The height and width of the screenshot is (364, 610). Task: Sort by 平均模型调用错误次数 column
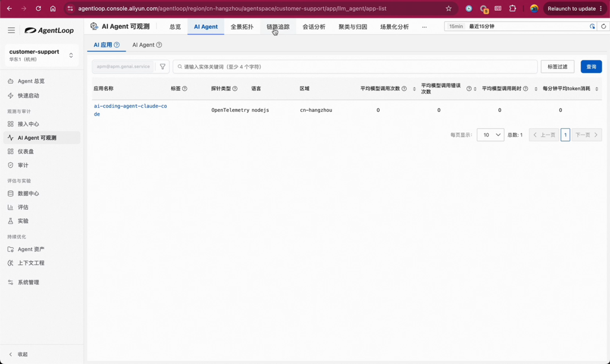coord(475,89)
